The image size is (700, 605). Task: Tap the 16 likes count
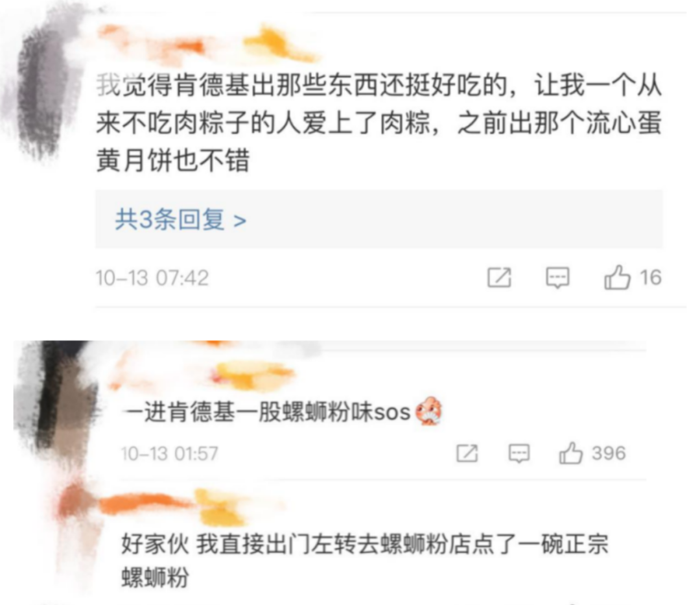click(x=651, y=278)
